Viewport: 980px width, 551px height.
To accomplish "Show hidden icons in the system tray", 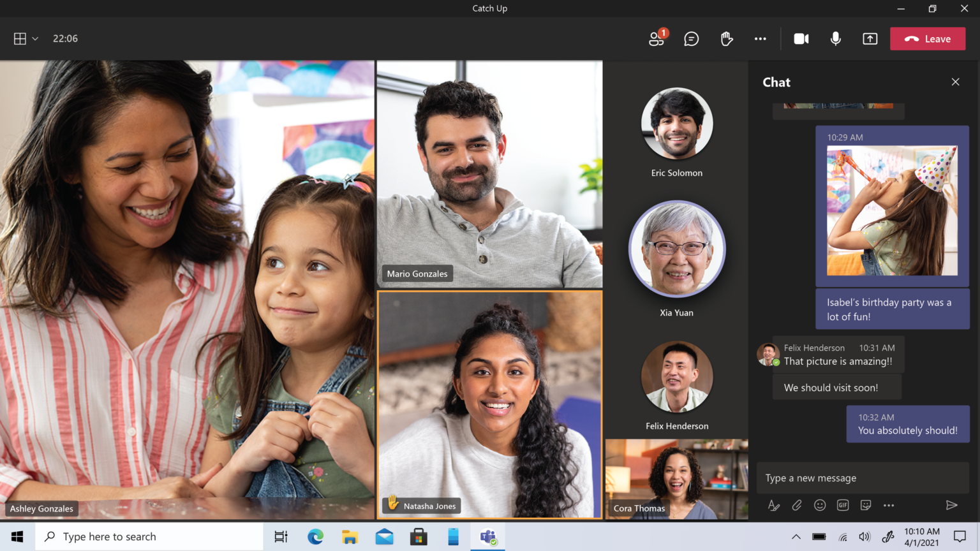I will point(796,536).
